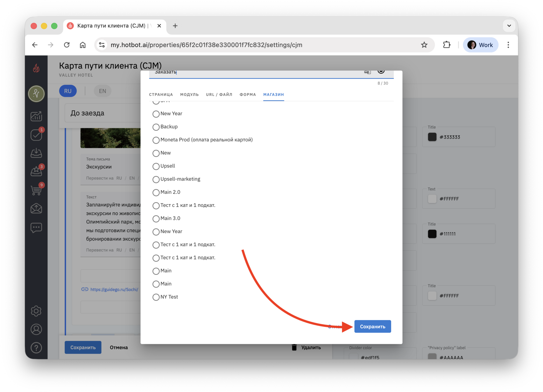The width and height of the screenshot is (543, 392).
Task: Click the HotBot flame logo in sidebar
Action: (x=36, y=68)
